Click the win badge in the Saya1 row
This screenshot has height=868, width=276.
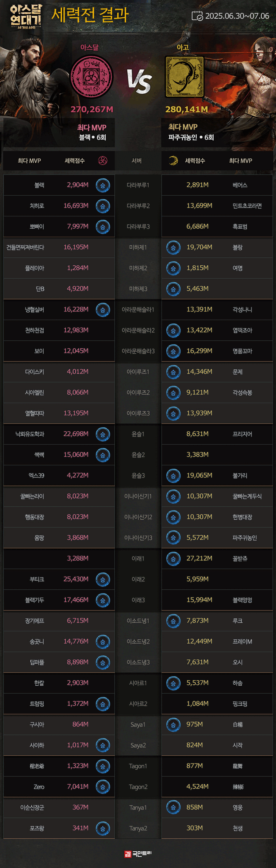(173, 724)
